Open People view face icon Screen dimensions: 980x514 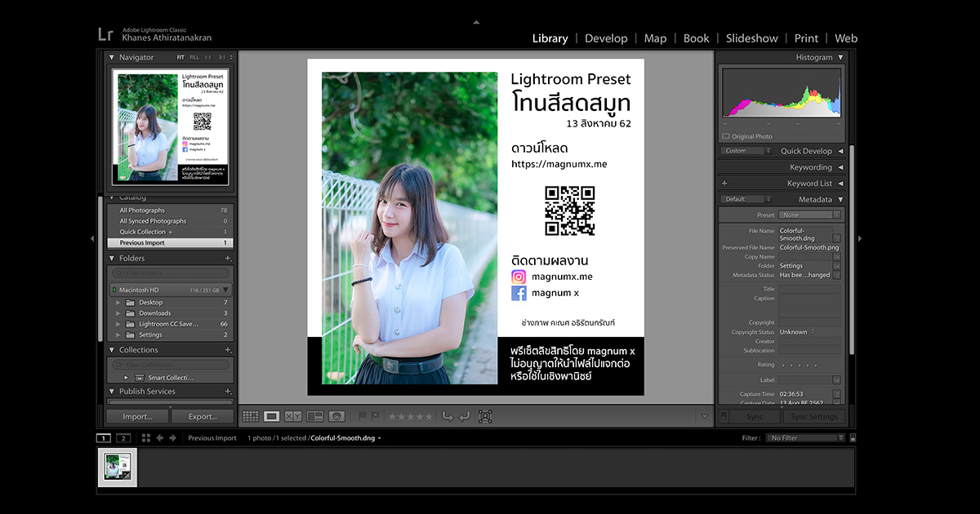pyautogui.click(x=336, y=416)
